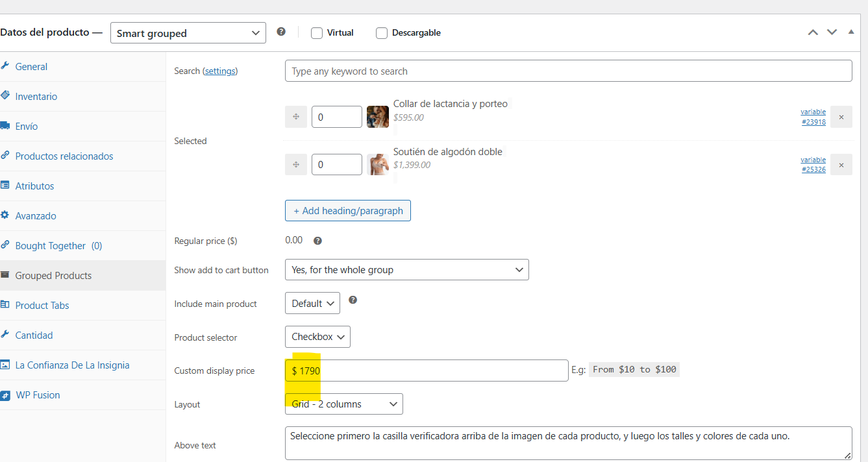Remove Collar de lactancia y porteo product

point(841,117)
